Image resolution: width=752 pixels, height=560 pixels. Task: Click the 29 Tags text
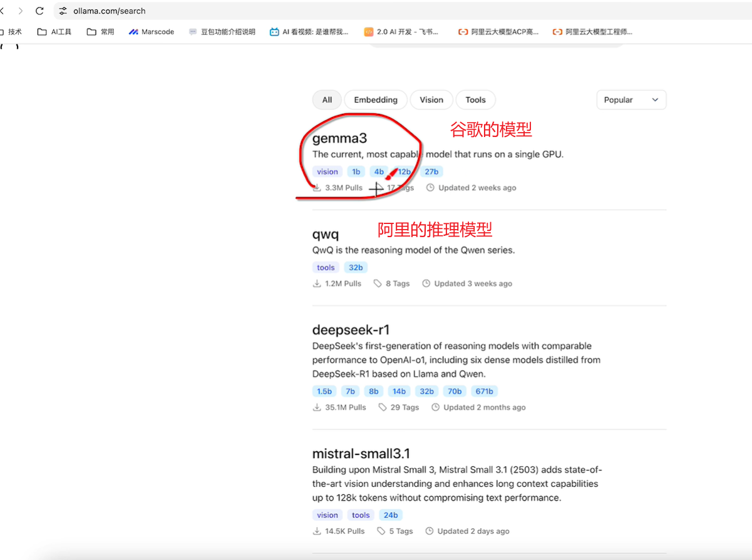pos(404,407)
